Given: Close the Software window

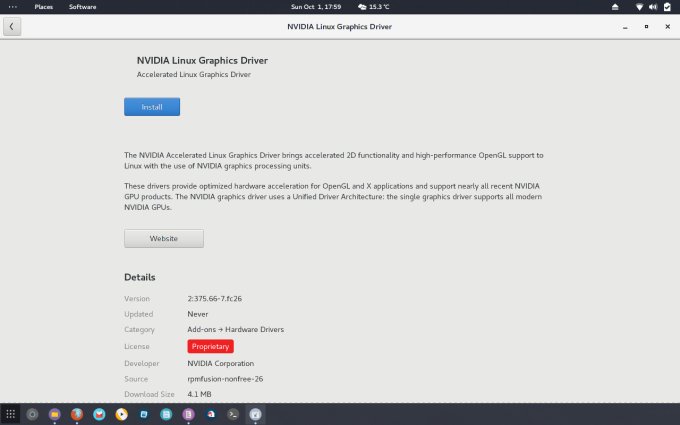Looking at the screenshot, I should click(667, 27).
